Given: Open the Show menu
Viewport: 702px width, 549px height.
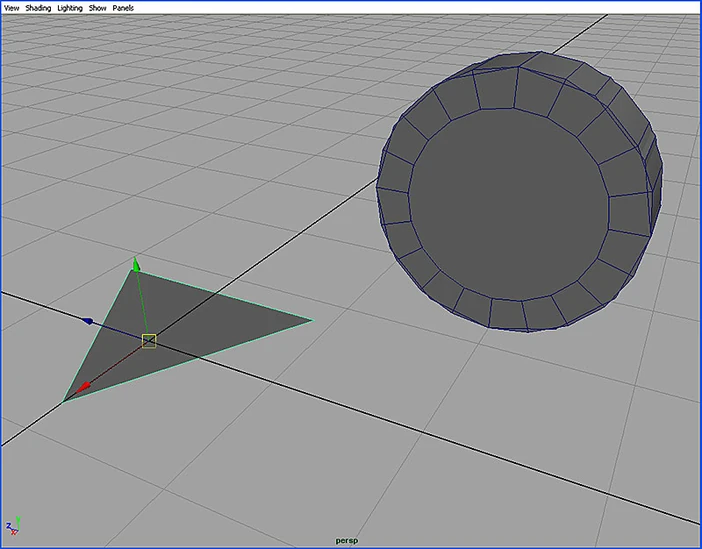Looking at the screenshot, I should (98, 8).
